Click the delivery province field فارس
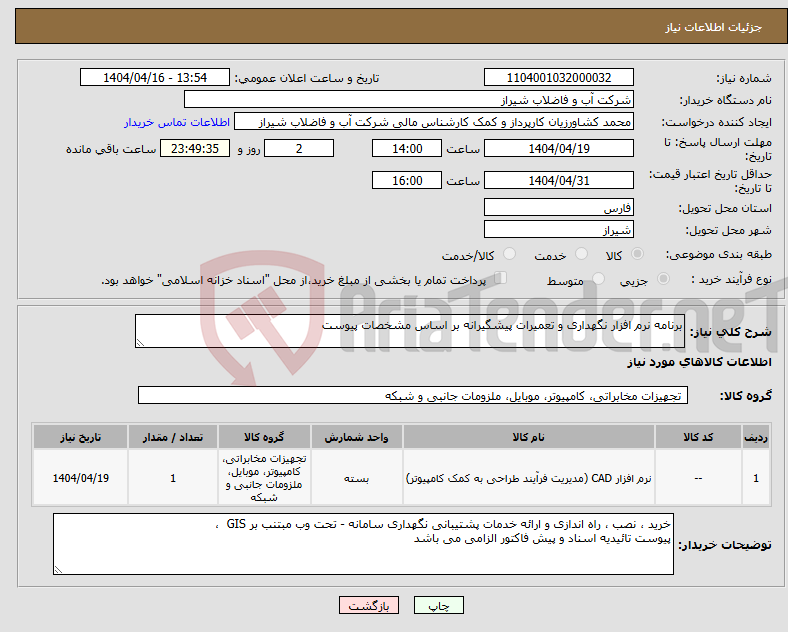The height and width of the screenshot is (632, 788). click(559, 207)
